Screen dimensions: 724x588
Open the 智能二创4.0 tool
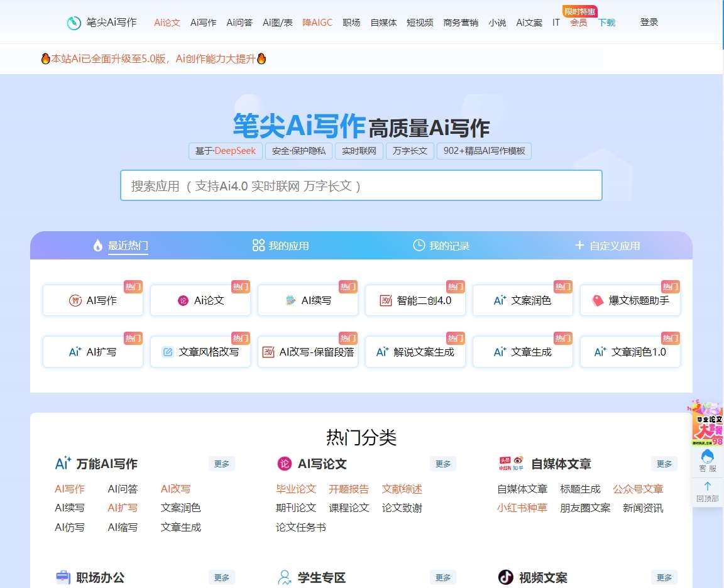[x=415, y=300]
